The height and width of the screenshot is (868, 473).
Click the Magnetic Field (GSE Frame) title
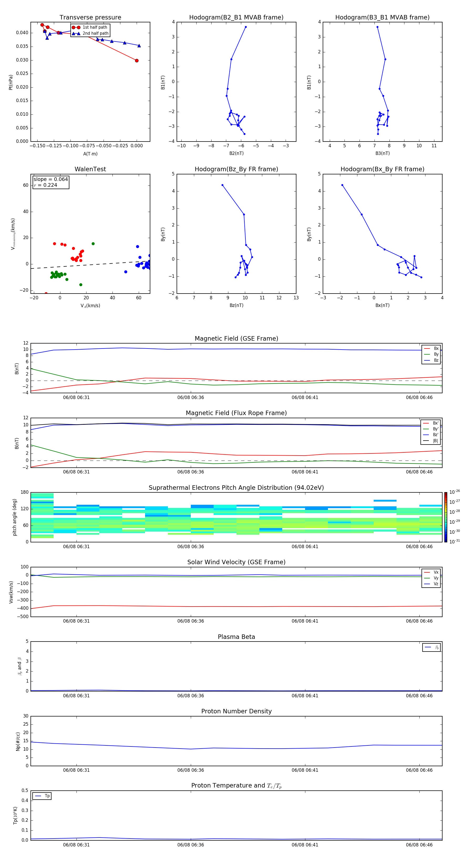click(x=236, y=339)
